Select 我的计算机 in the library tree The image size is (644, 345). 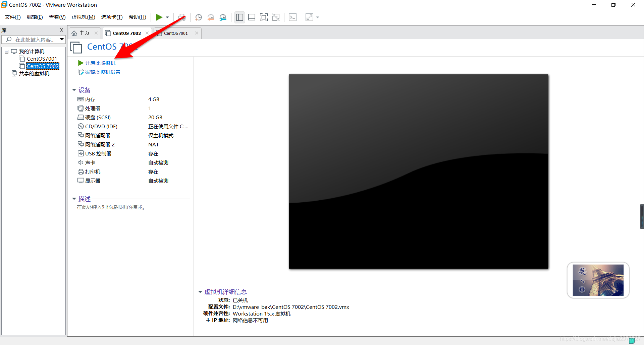(x=32, y=52)
